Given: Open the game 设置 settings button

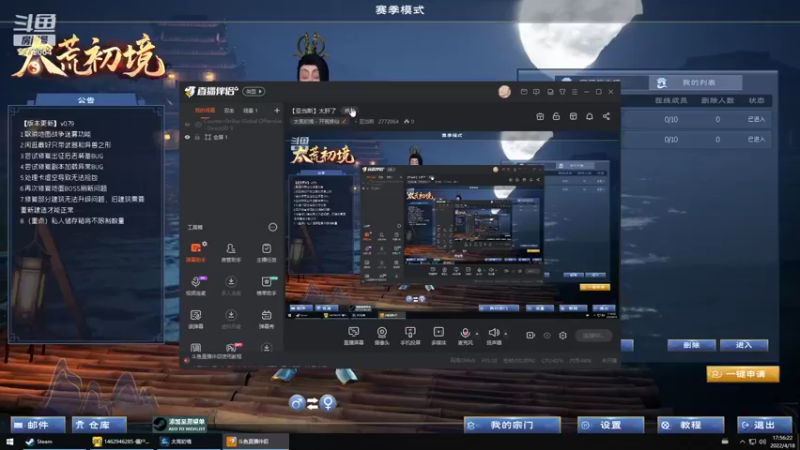Looking at the screenshot, I should point(611,424).
